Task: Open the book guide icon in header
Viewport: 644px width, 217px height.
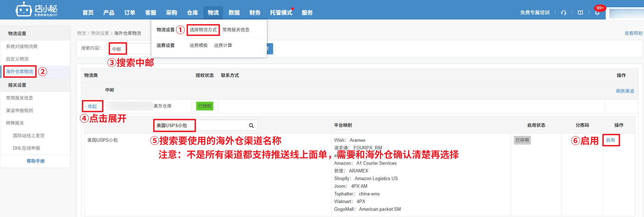Action: (x=580, y=13)
